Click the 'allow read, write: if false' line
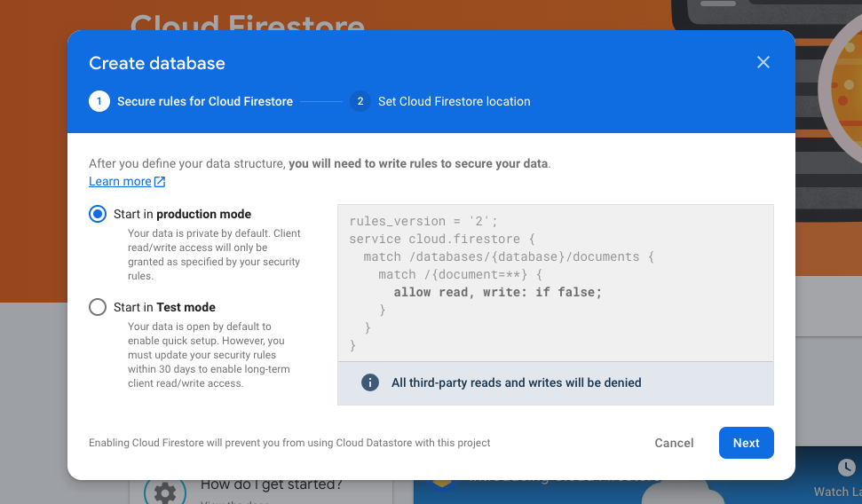 497,292
